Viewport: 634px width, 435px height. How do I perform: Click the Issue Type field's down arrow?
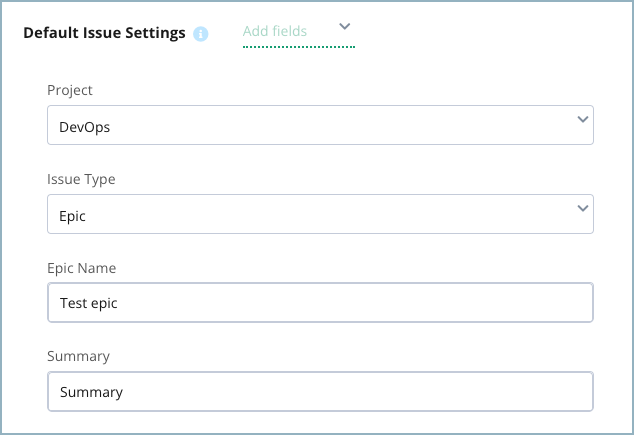[583, 208]
